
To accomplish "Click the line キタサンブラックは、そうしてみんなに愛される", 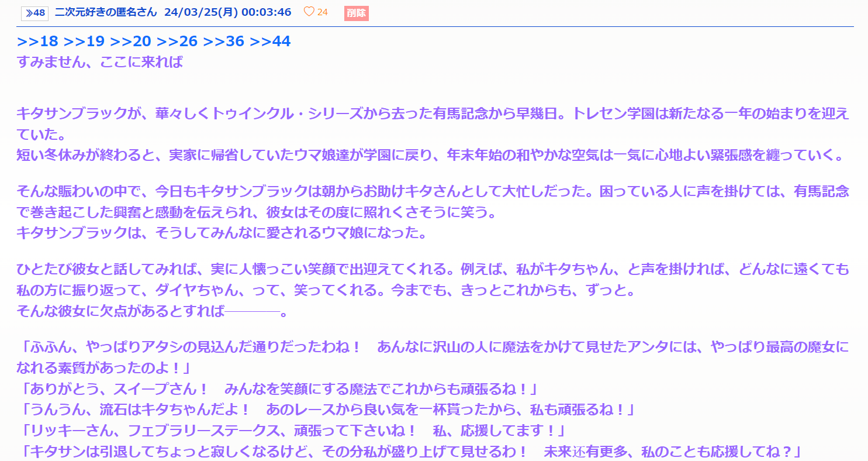I will pyautogui.click(x=222, y=233).
